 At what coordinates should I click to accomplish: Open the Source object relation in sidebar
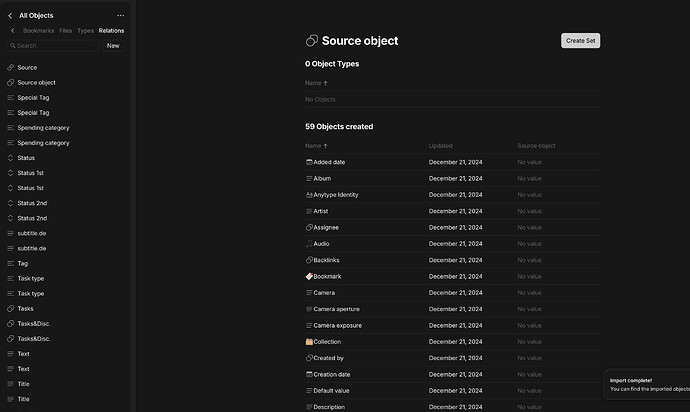[x=37, y=82]
